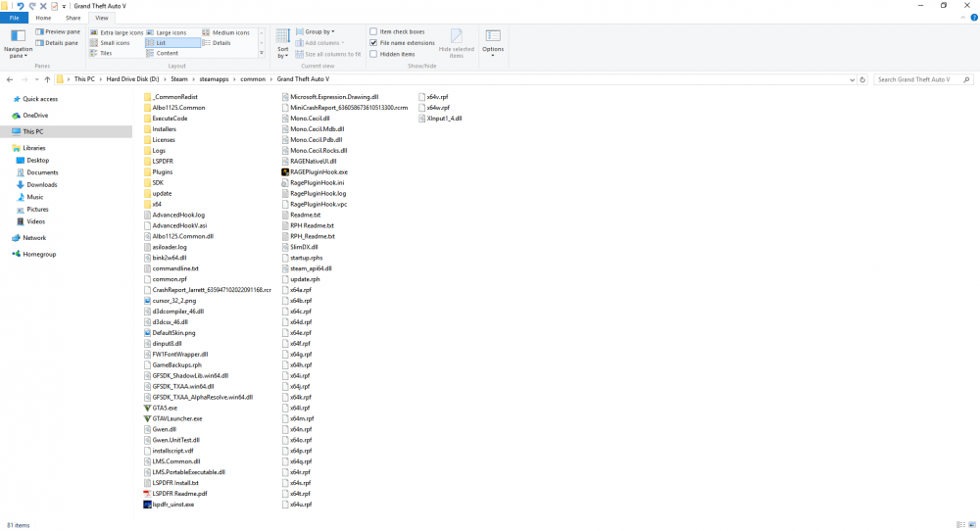
Task: Switch to large thumbnails view in status bar
Action: point(972,525)
